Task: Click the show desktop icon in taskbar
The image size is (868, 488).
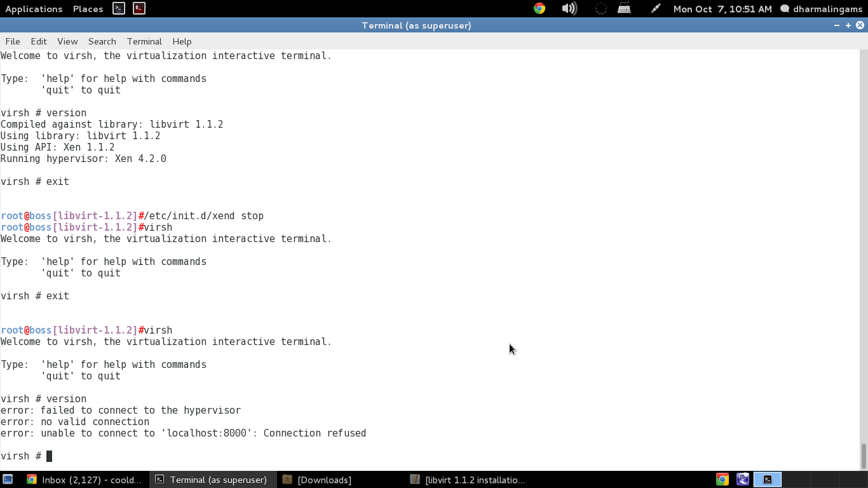Action: click(x=8, y=480)
